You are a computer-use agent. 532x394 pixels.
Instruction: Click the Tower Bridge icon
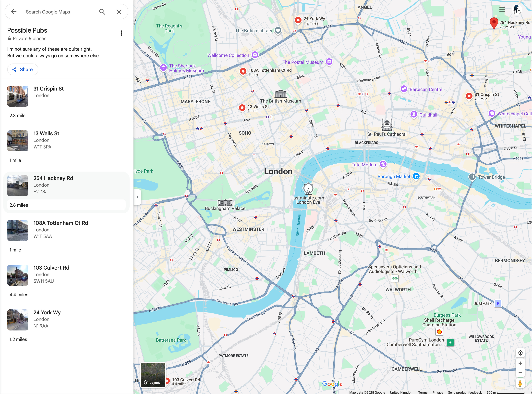[x=472, y=177]
